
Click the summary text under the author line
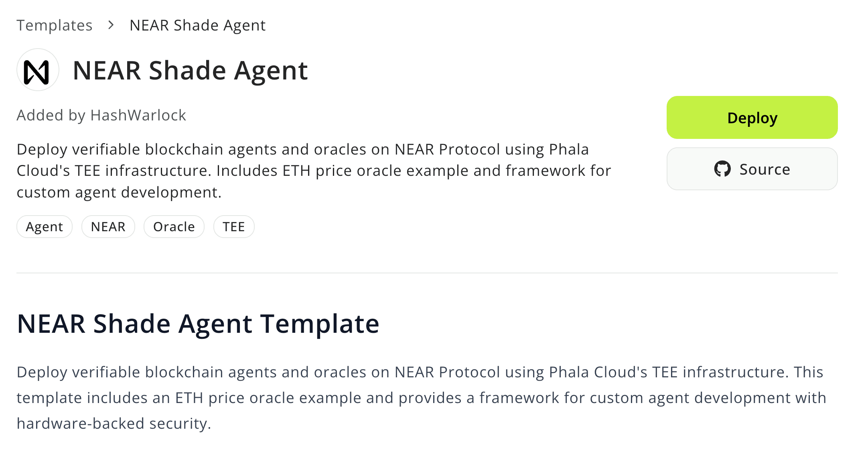click(313, 171)
